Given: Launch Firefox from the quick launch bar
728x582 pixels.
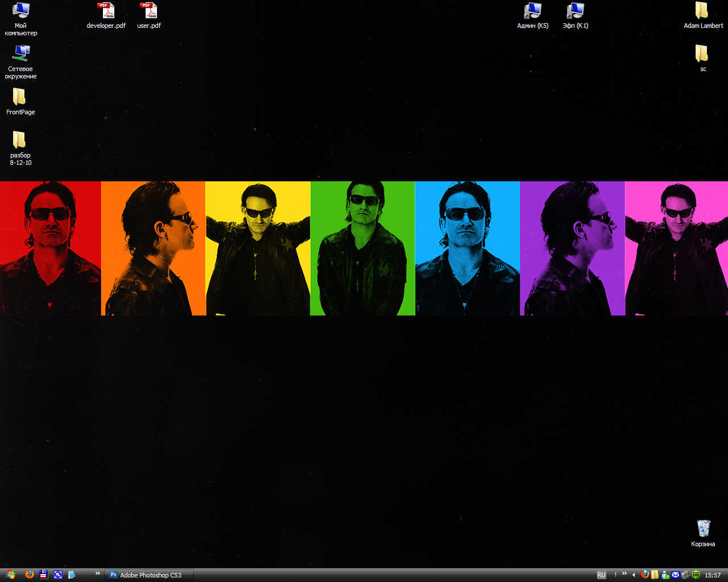Looking at the screenshot, I should (30, 575).
